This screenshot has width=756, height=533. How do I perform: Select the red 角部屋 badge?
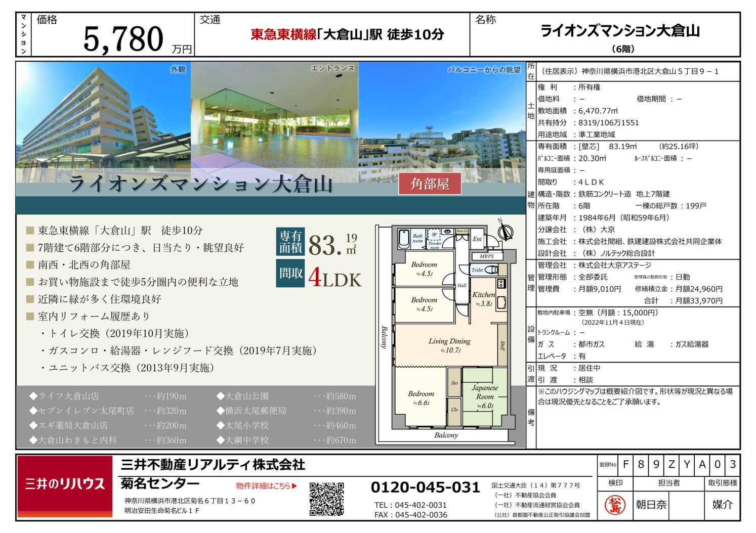pyautogui.click(x=430, y=184)
